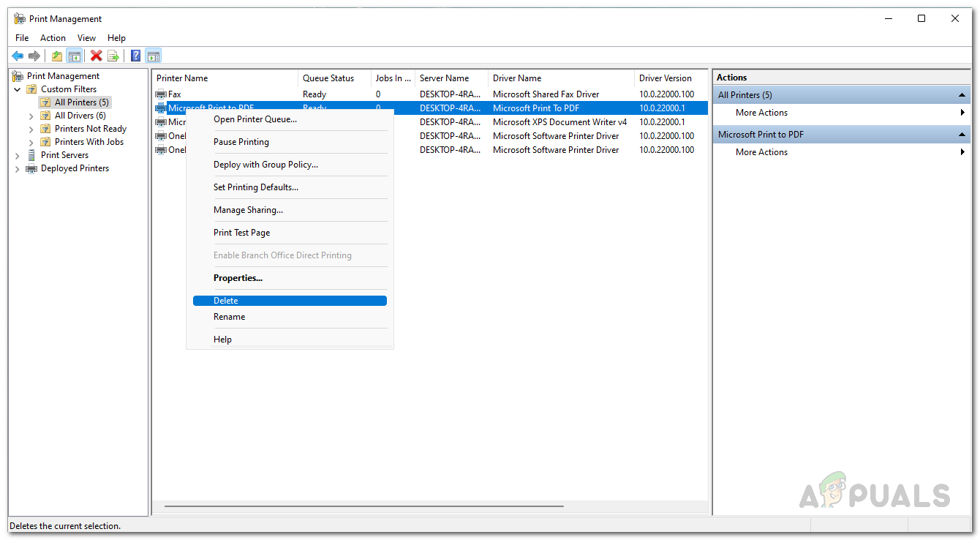Image resolution: width=980 pixels, height=540 pixels.
Task: Select the Fax printer icon in list
Action: (x=161, y=94)
